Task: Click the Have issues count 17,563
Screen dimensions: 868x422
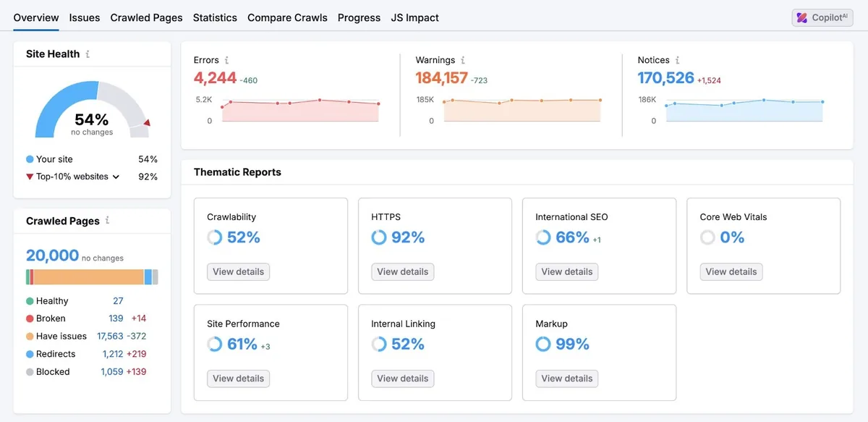Action: [111, 337]
